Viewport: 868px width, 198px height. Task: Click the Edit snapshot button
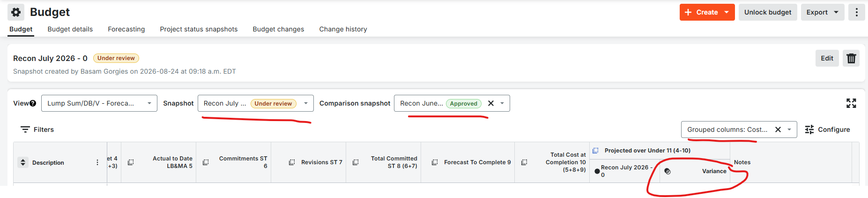point(827,58)
